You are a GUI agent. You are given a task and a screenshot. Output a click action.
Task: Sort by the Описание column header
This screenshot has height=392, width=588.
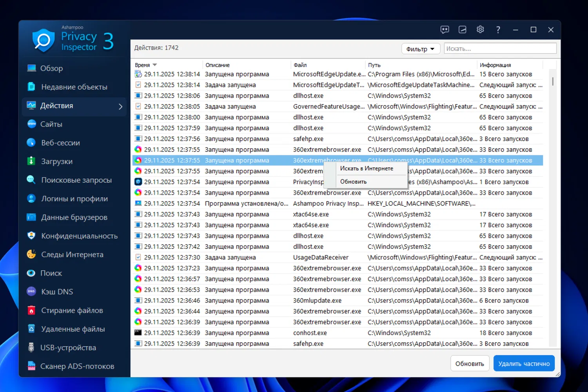[218, 65]
